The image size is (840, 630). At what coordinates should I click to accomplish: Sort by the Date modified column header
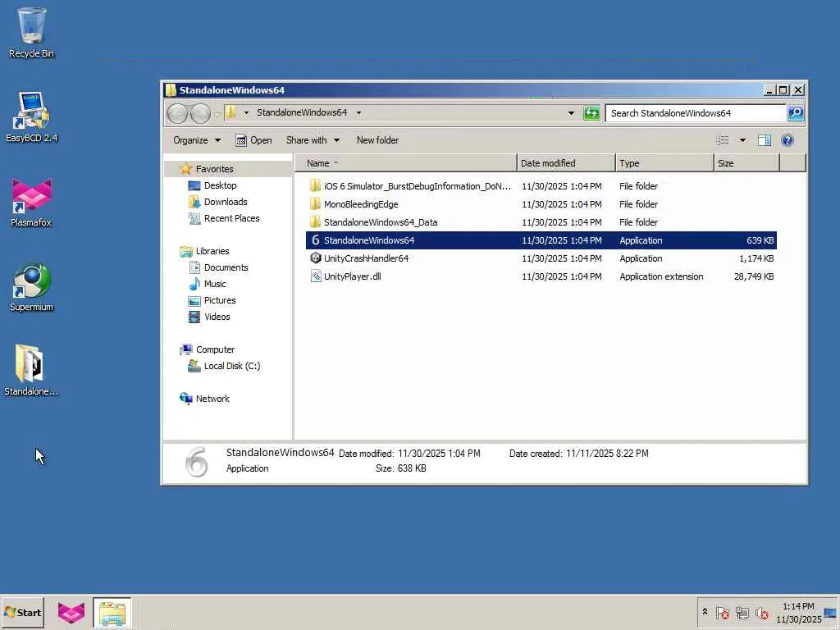(x=566, y=163)
